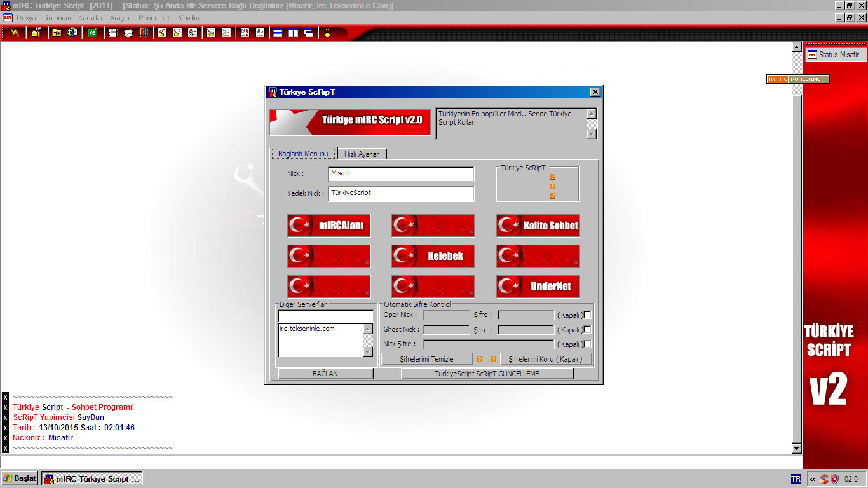
Task: Click orange help icon beside Şifrelerimi Koru
Action: [494, 360]
